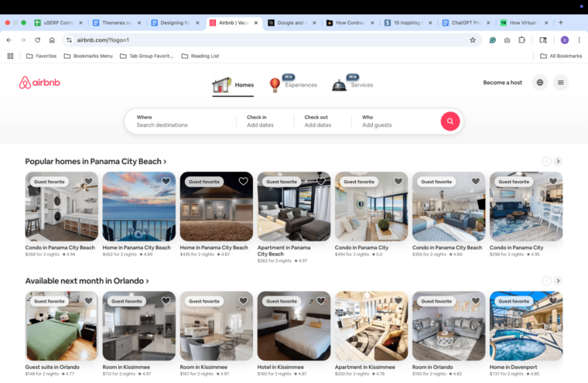
Task: Expand Popular homes in Panama City Beach
Action: point(96,161)
